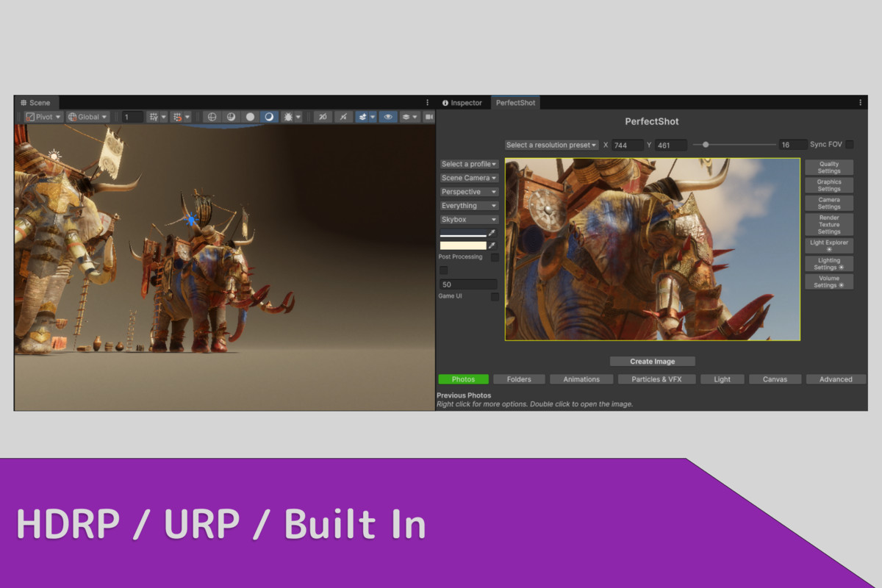
Task: Open the Skybox dropdown
Action: pos(468,219)
